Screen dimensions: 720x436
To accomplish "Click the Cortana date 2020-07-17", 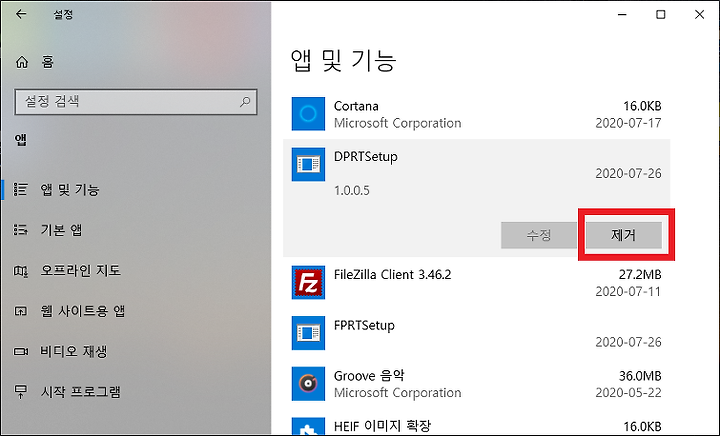I will [628, 123].
